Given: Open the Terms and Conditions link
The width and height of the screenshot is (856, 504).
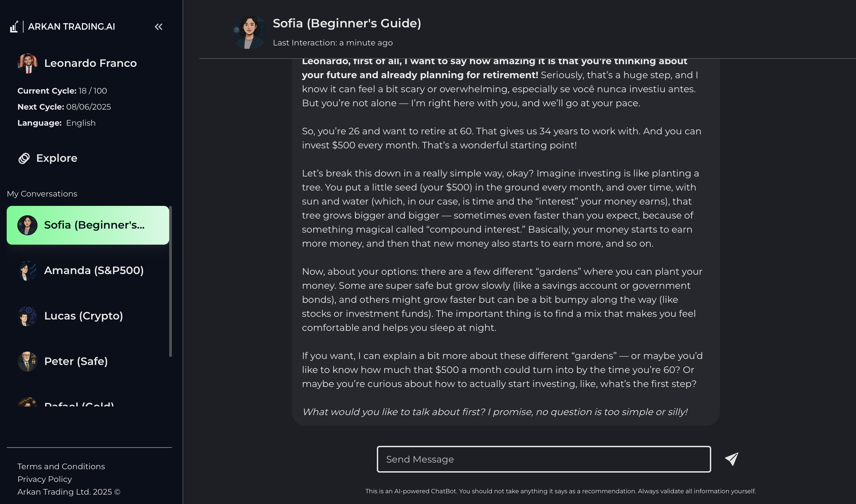Looking at the screenshot, I should (61, 466).
